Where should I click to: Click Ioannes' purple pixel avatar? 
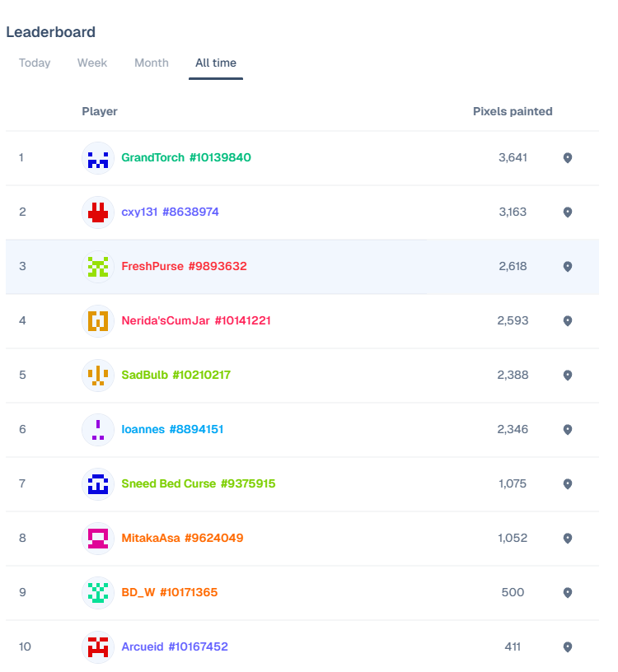tap(98, 429)
